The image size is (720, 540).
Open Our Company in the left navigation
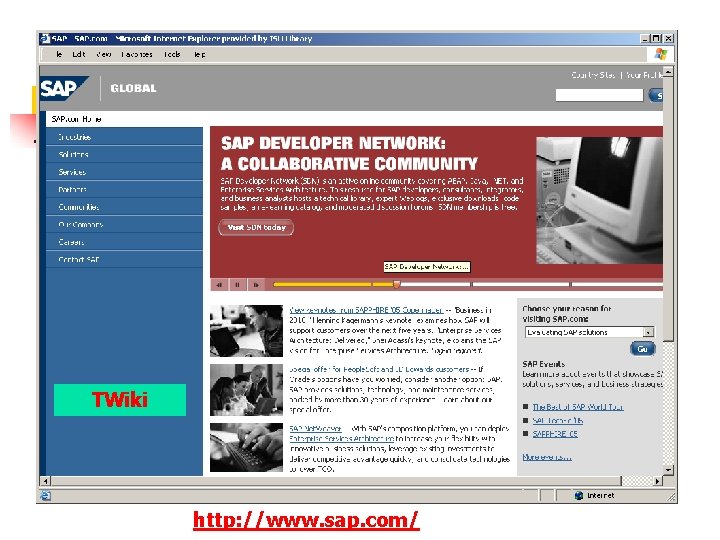click(x=124, y=224)
